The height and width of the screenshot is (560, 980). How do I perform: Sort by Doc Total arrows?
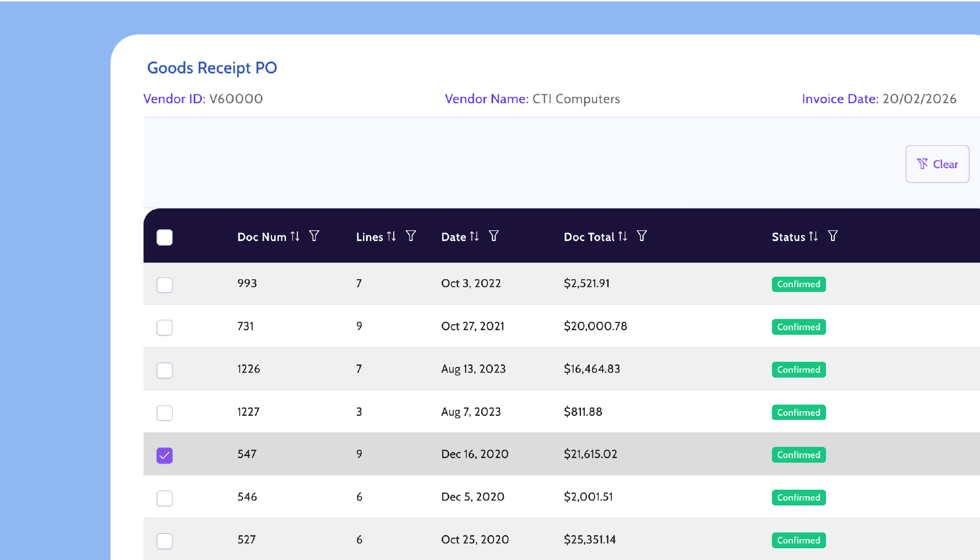point(623,236)
